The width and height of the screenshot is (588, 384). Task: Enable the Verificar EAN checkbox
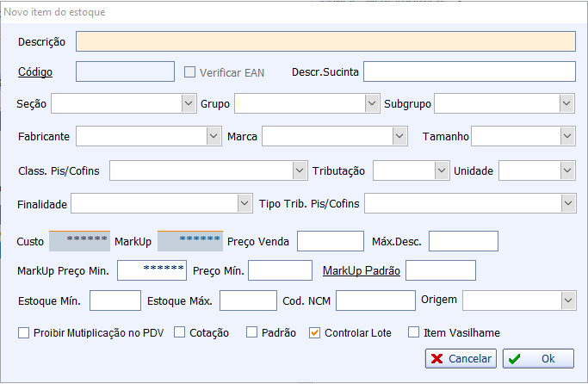click(189, 72)
